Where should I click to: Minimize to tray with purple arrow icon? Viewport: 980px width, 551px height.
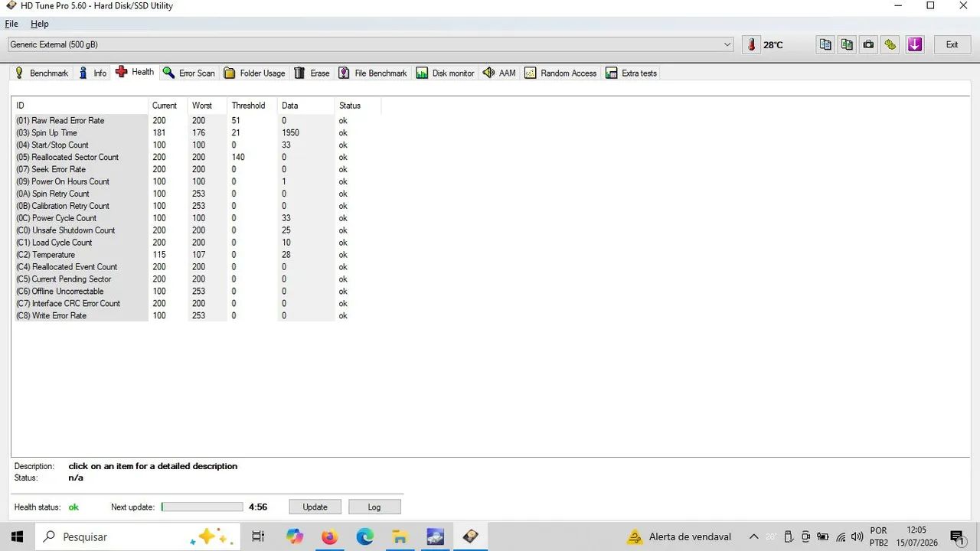(x=915, y=44)
